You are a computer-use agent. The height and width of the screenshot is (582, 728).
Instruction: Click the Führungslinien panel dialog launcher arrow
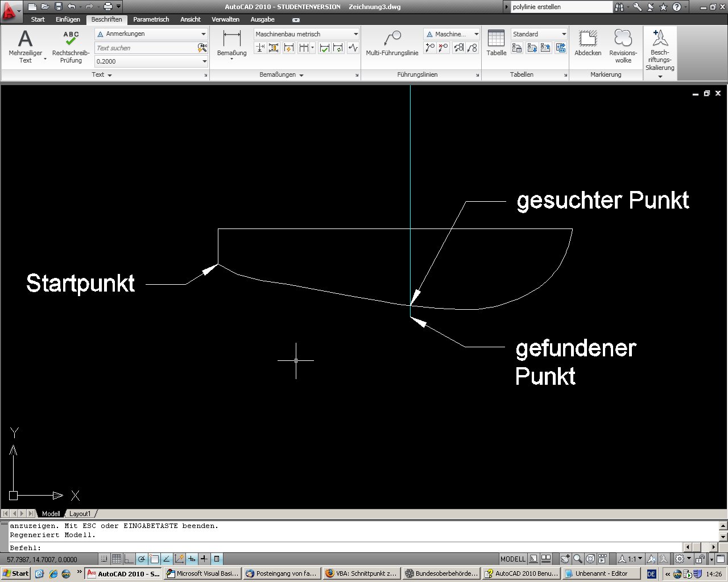click(477, 75)
